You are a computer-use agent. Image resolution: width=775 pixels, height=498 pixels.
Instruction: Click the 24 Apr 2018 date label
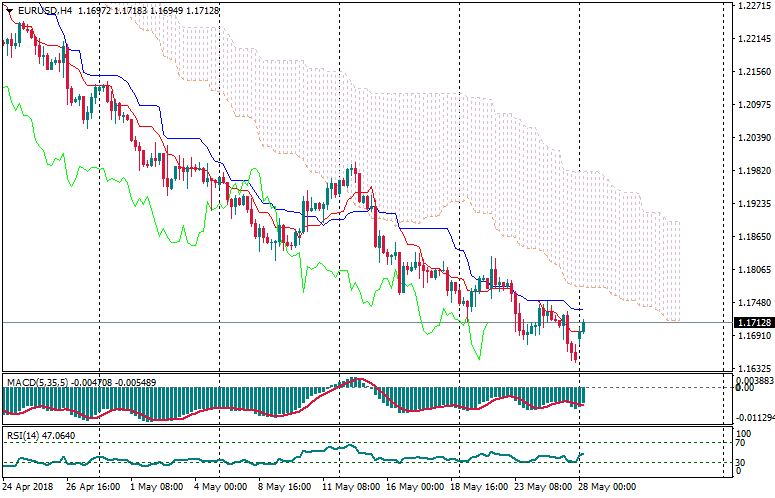[27, 488]
